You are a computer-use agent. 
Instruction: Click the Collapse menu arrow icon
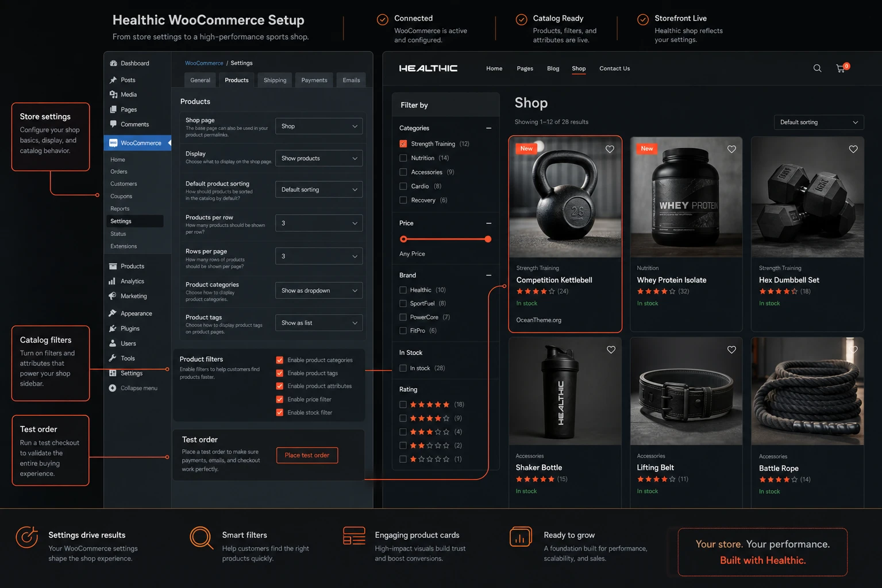[x=113, y=388]
